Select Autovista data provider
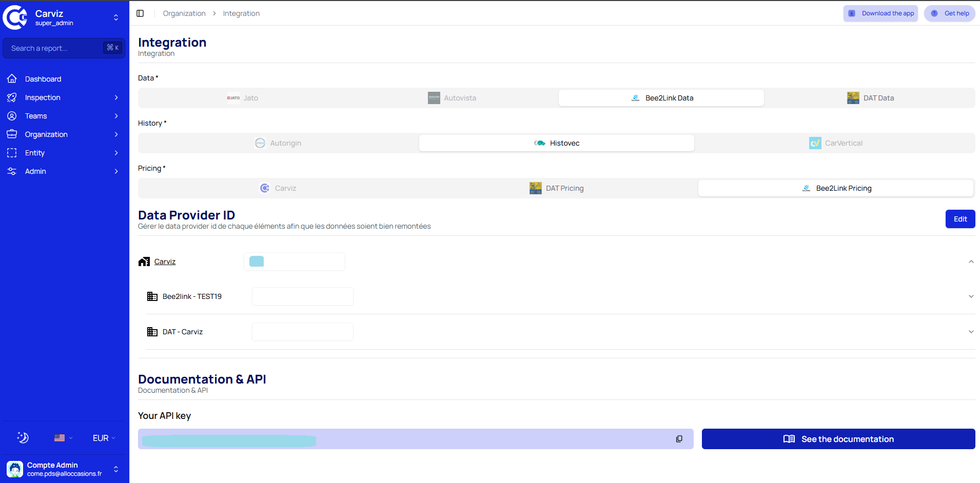Screen dimensions: 980x483 coord(452,98)
